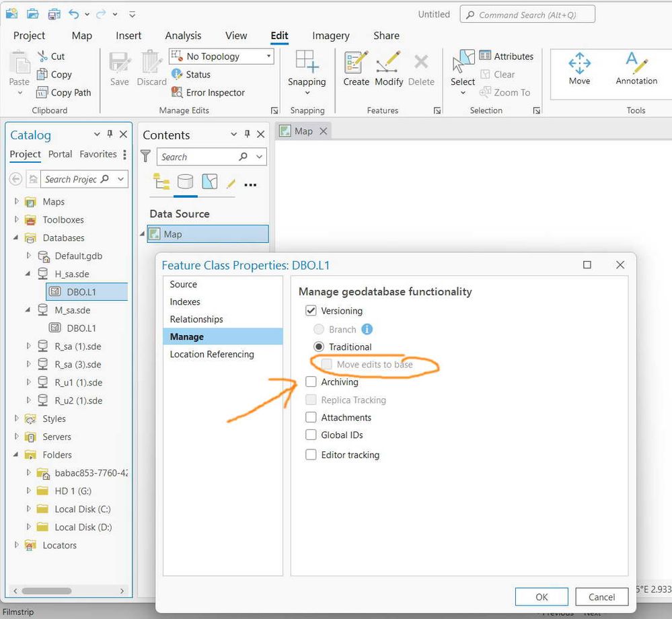Viewport: 672px width, 619px height.
Task: Click the Redo arrow icon
Action: (x=101, y=14)
